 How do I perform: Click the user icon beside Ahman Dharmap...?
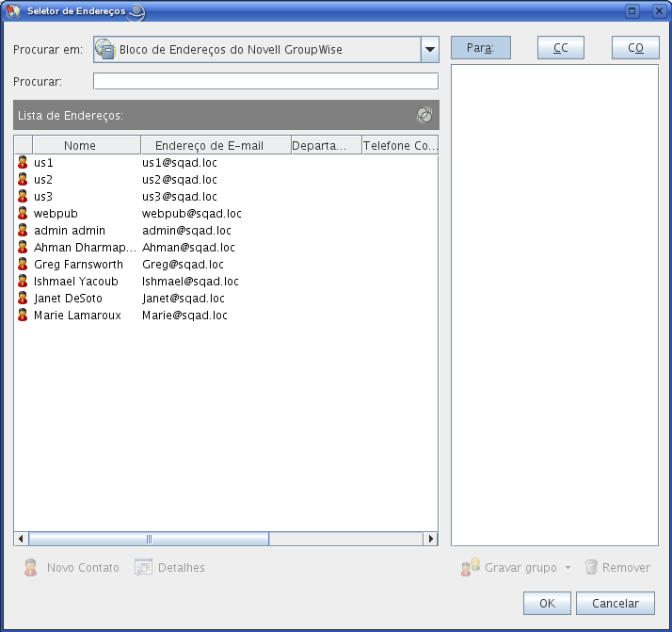coord(23,247)
